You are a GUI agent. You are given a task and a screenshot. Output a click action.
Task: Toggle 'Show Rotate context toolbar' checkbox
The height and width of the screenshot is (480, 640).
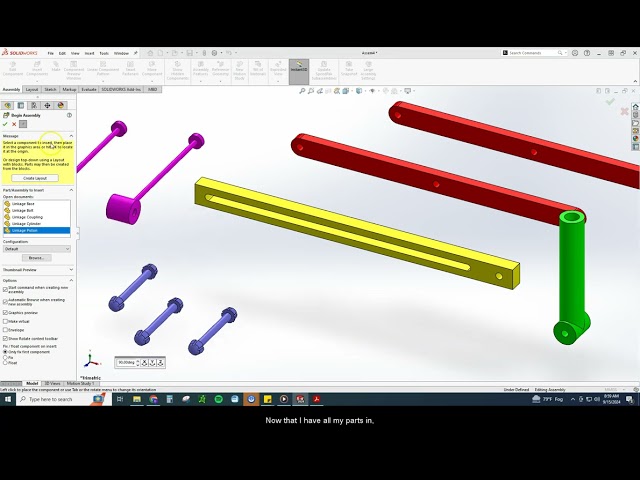point(5,338)
